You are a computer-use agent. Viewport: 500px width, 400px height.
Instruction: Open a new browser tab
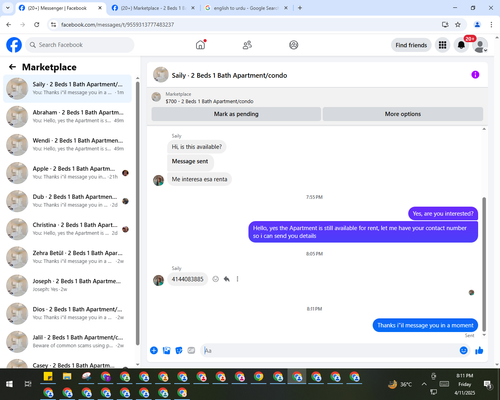pyautogui.click(x=300, y=8)
